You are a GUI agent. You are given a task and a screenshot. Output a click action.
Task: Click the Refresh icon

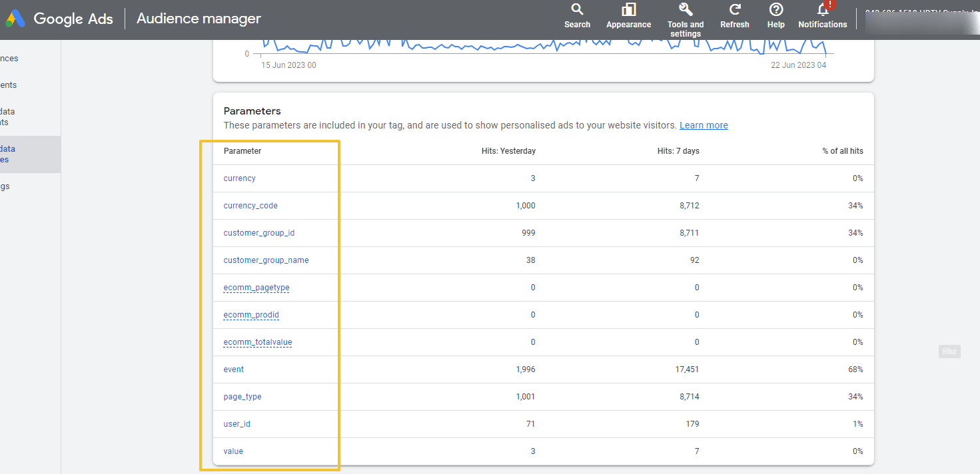(735, 10)
